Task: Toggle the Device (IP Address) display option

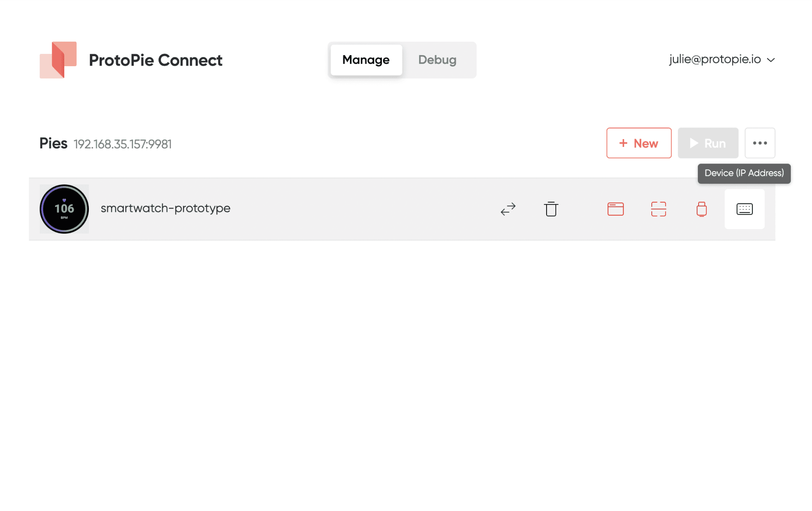Action: click(744, 209)
